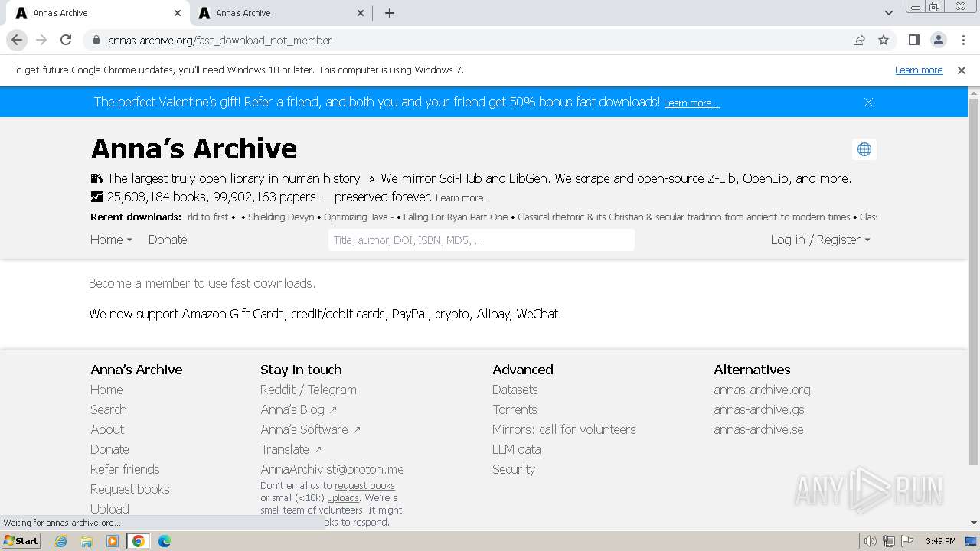Dismiss the Chrome update notification bar

[962, 70]
